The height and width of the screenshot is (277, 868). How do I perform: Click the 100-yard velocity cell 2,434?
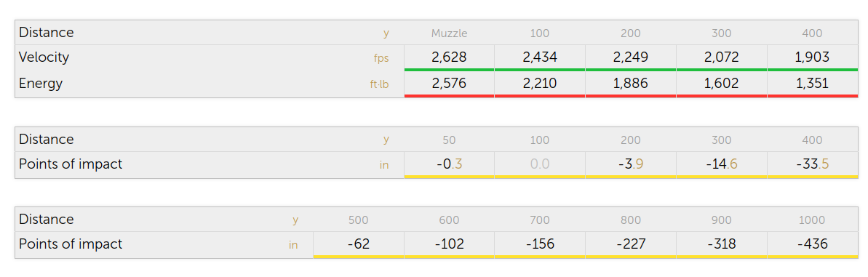540,57
